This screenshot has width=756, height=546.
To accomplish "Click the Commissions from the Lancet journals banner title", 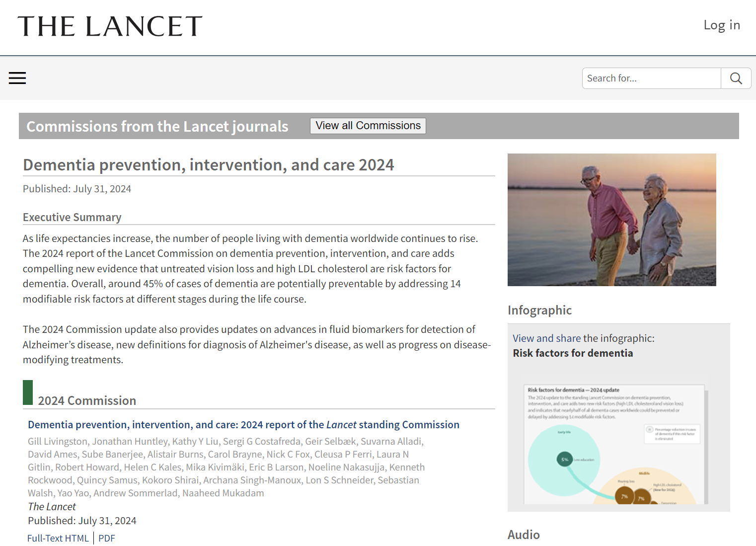I will pos(157,126).
